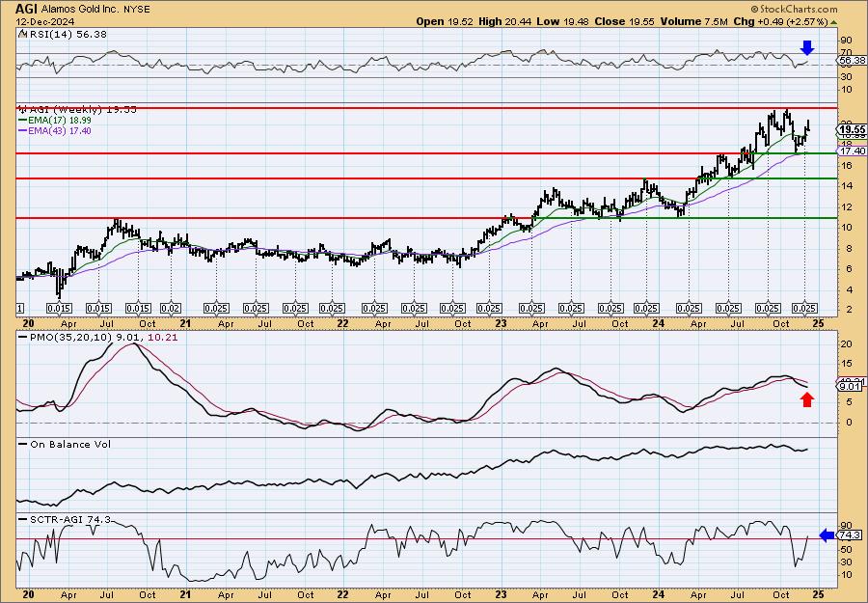This screenshot has height=603, width=868.
Task: Click the 74.3 SCTR tag on right axis
Action: [x=851, y=535]
